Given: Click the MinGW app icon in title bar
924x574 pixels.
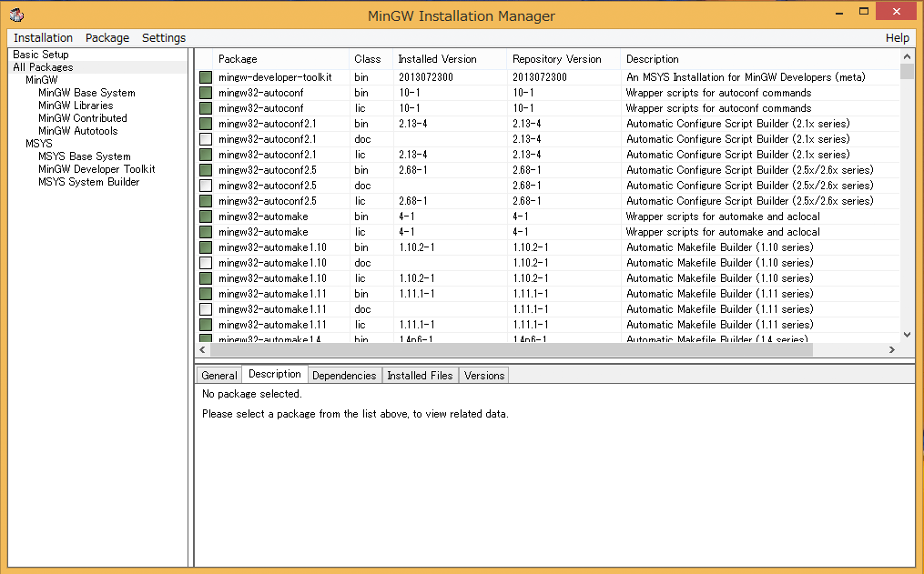Looking at the screenshot, I should [17, 15].
